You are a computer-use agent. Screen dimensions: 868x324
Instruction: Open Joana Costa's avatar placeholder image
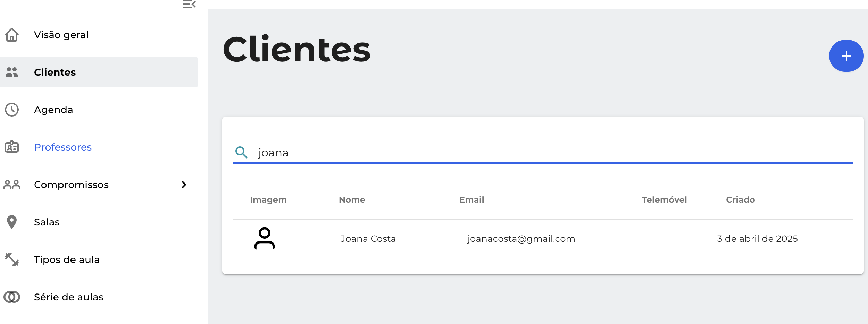265,239
